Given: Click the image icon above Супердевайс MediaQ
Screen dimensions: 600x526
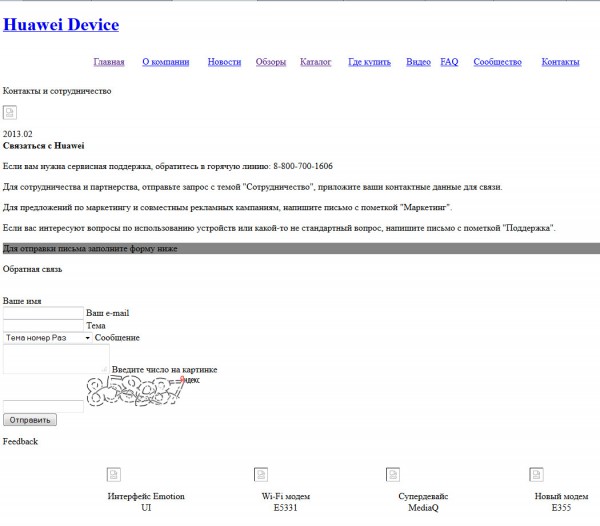Looking at the screenshot, I should 393,474.
